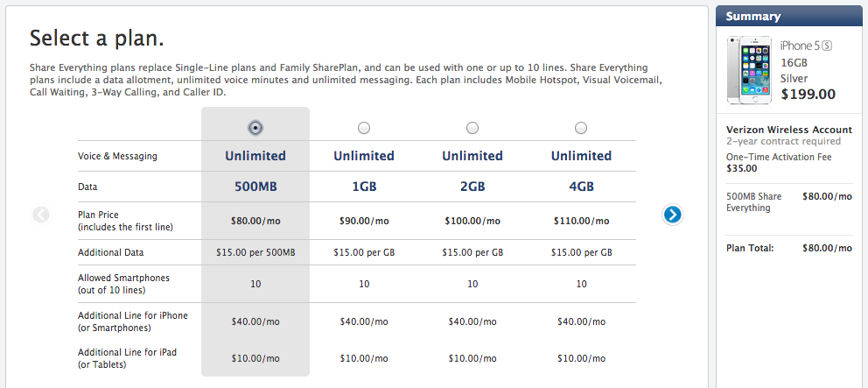Viewport: 868px width, 388px height.
Task: Click the Summary panel header
Action: coord(791,16)
